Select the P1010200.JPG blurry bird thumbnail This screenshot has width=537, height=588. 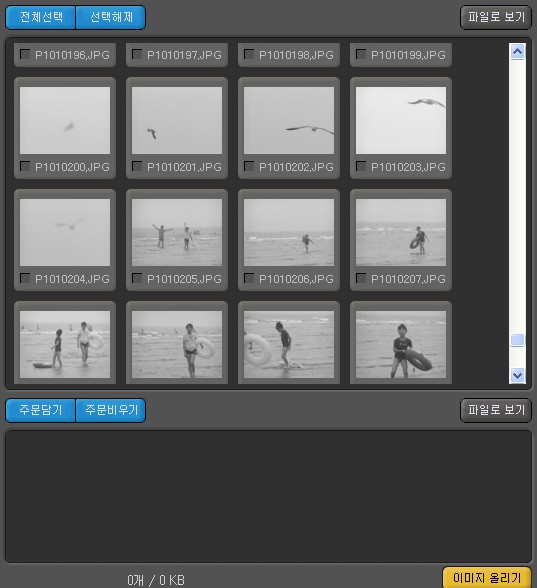(x=65, y=120)
